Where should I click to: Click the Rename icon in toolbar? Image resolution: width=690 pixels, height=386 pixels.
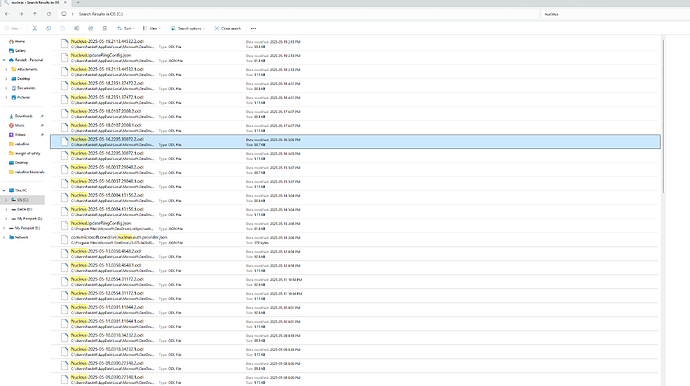point(76,28)
